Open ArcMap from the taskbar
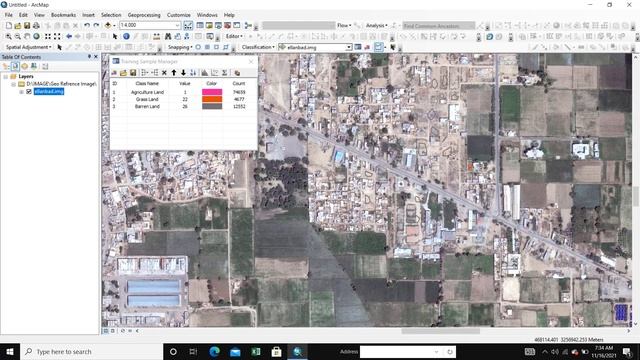Image resolution: width=640 pixels, height=360 pixels. [297, 351]
